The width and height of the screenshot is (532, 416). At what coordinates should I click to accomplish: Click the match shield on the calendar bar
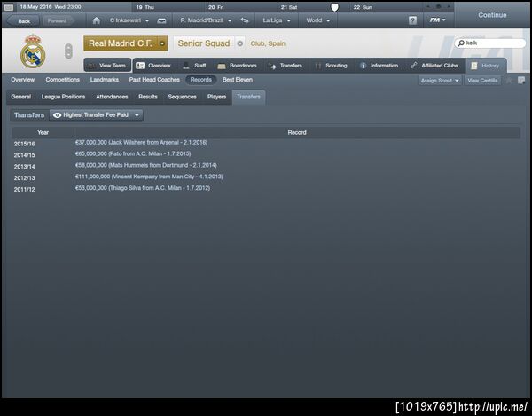coord(334,7)
